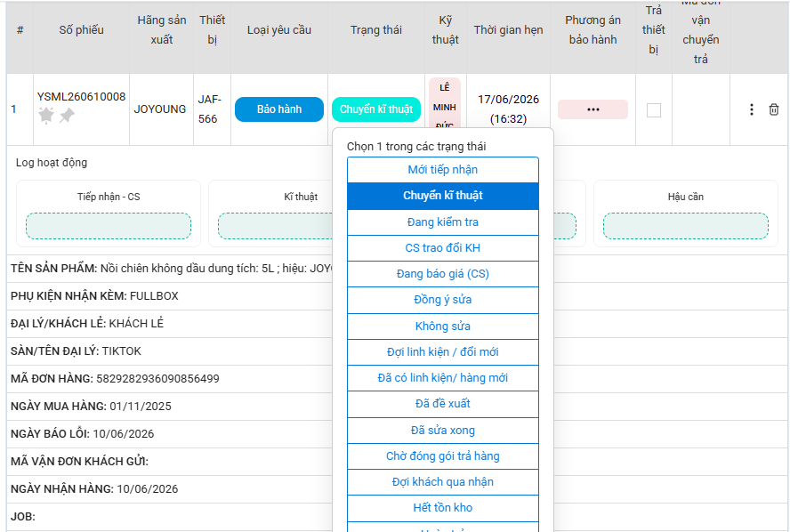Pick status Đồng ý sửa
The height and width of the screenshot is (532, 790).
click(443, 300)
